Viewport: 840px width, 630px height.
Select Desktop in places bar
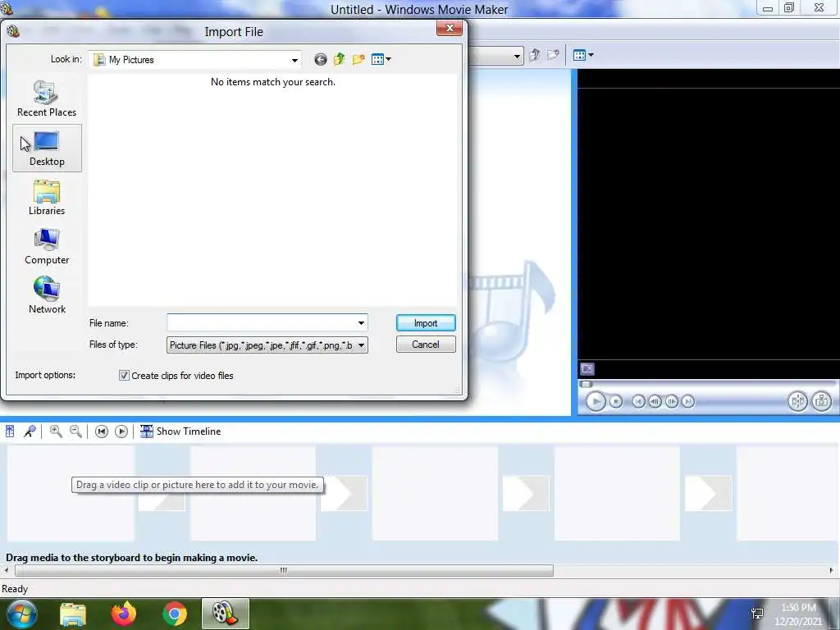coord(47,148)
